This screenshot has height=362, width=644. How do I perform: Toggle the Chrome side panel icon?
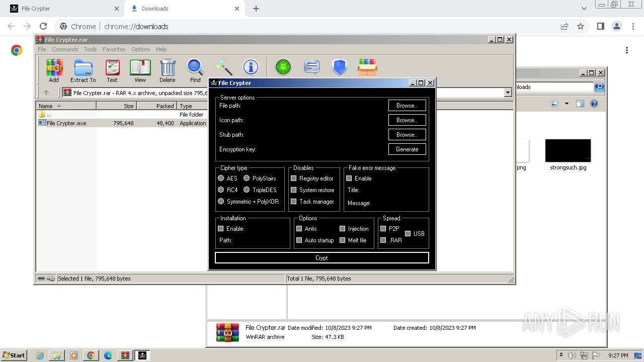point(600,26)
